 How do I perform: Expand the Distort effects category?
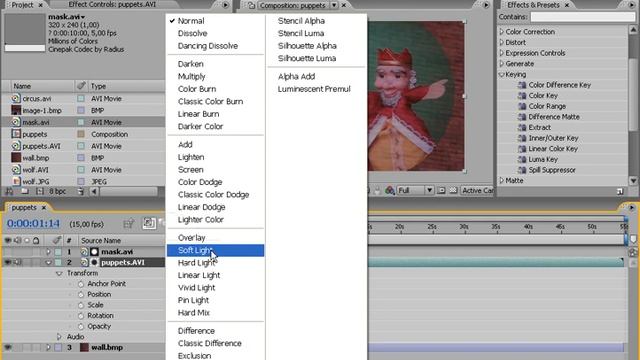502,42
